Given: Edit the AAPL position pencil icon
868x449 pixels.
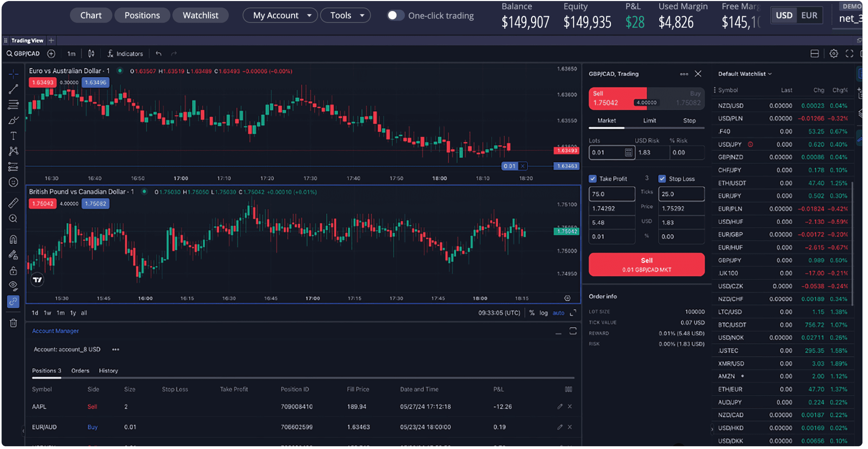Looking at the screenshot, I should pyautogui.click(x=559, y=406).
